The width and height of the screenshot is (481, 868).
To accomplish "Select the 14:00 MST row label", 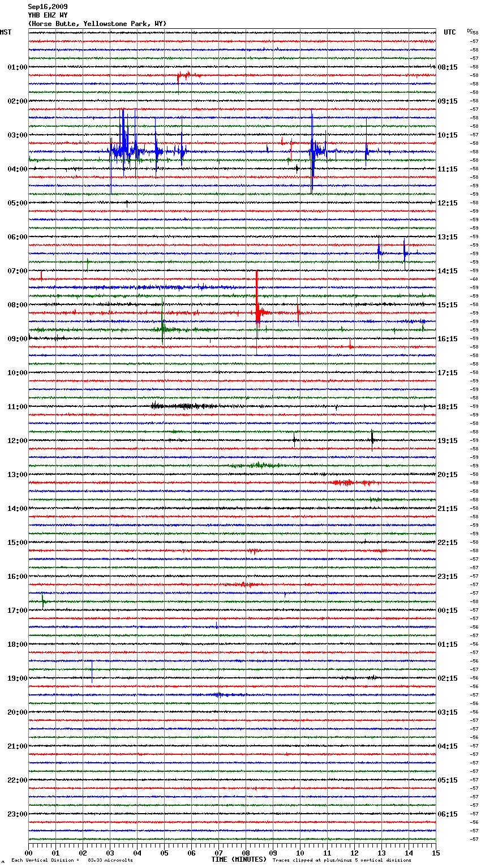I will pyautogui.click(x=17, y=509).
